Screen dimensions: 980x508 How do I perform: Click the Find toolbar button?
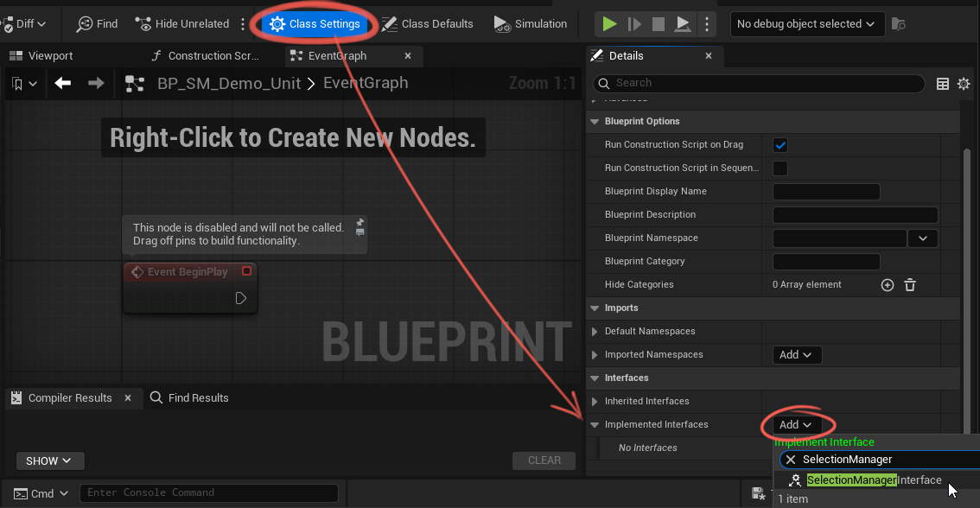tap(97, 24)
